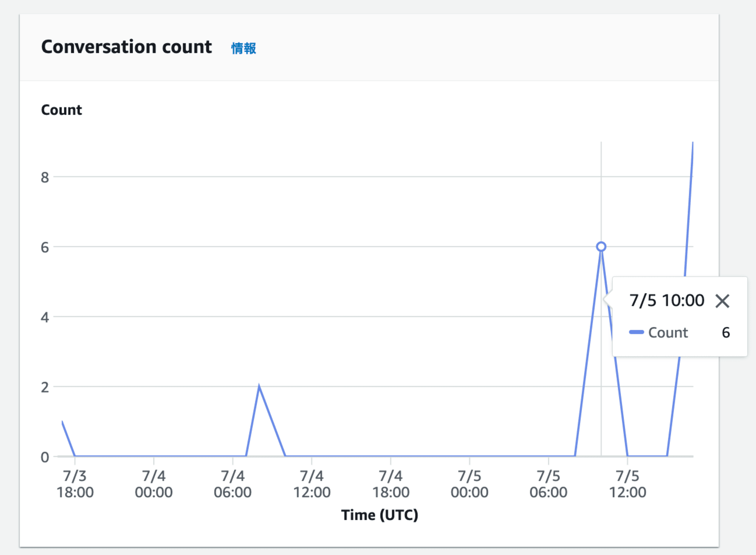Click the highlighted data point at 7/5 10:00
This screenshot has width=756, height=555.
(x=601, y=247)
